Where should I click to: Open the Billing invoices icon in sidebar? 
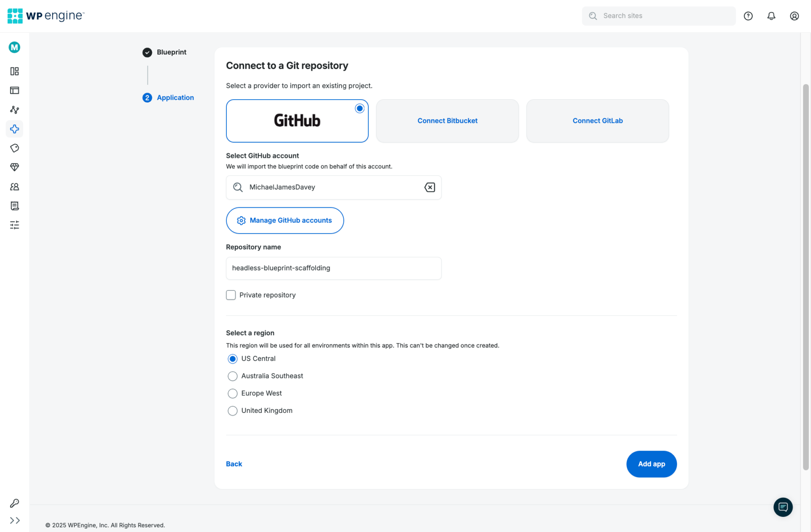[14, 206]
